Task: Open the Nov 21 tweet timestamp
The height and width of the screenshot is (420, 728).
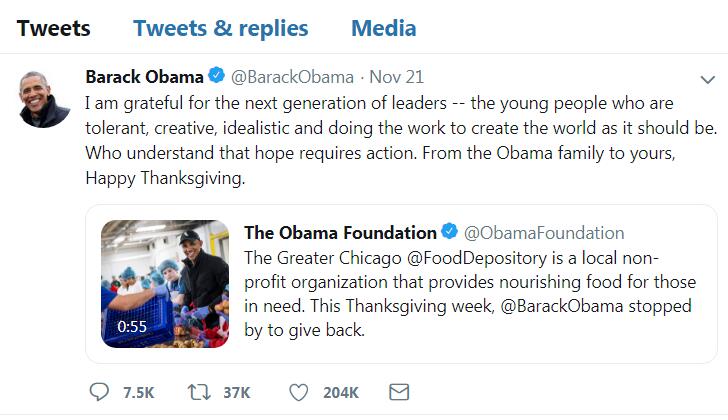Action: (x=396, y=77)
